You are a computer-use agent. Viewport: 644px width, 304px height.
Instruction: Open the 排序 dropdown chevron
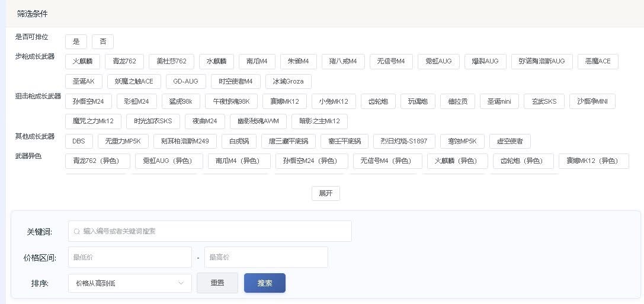tap(181, 283)
